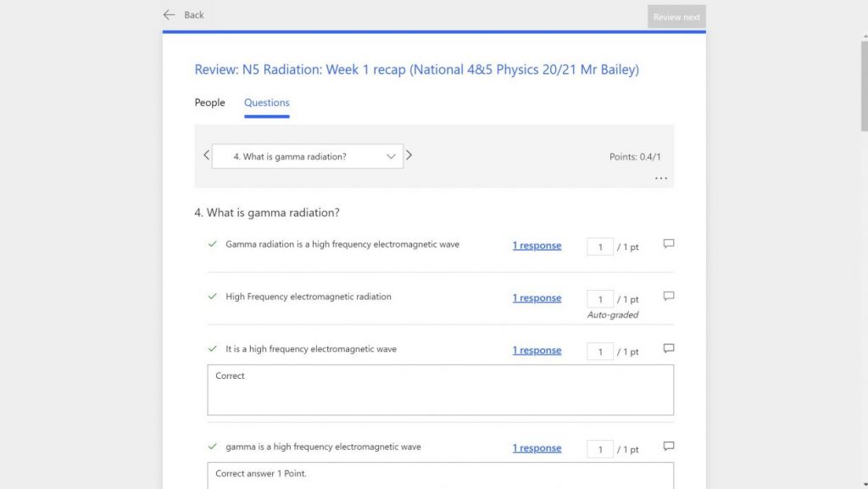The width and height of the screenshot is (868, 489).
Task: Open the 1 response link for the fourth answer
Action: pyautogui.click(x=537, y=447)
